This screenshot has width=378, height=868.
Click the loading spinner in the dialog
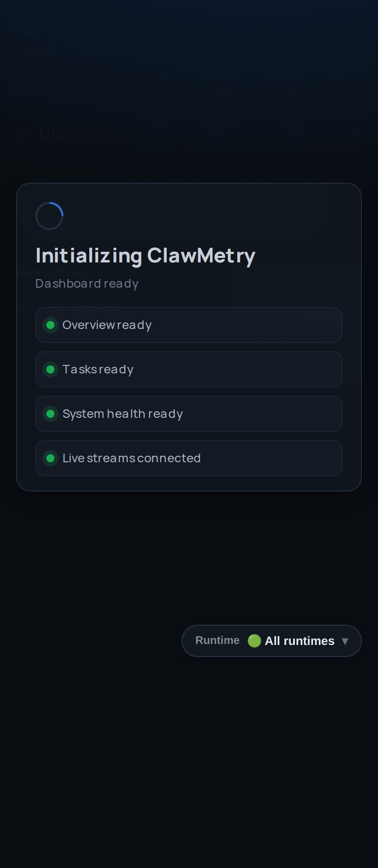point(49,216)
